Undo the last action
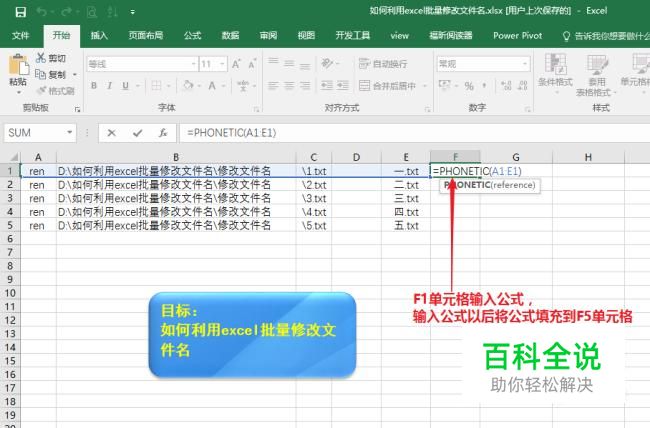 41,12
